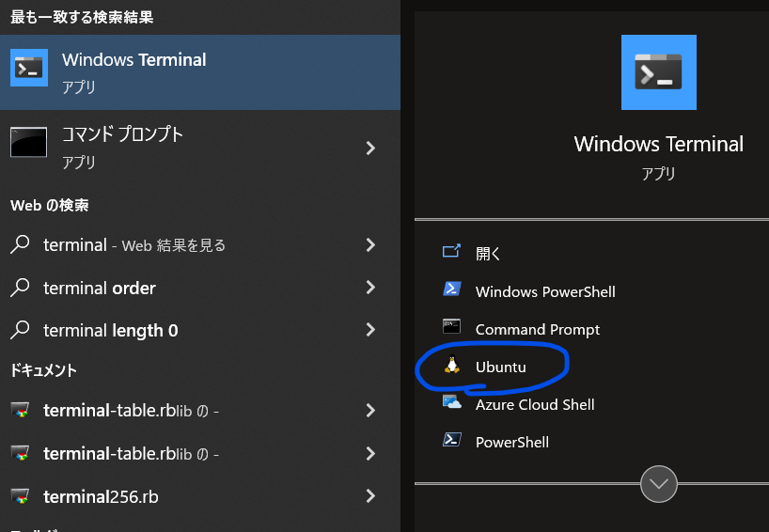Expand the 'terminal order' search suggestion arrow
The width and height of the screenshot is (769, 532).
tap(370, 288)
